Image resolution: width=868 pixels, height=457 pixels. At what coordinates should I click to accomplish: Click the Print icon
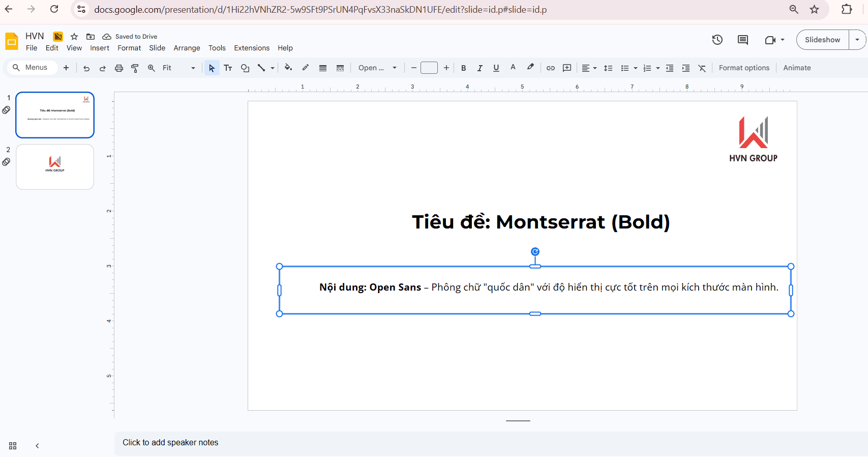coord(119,68)
